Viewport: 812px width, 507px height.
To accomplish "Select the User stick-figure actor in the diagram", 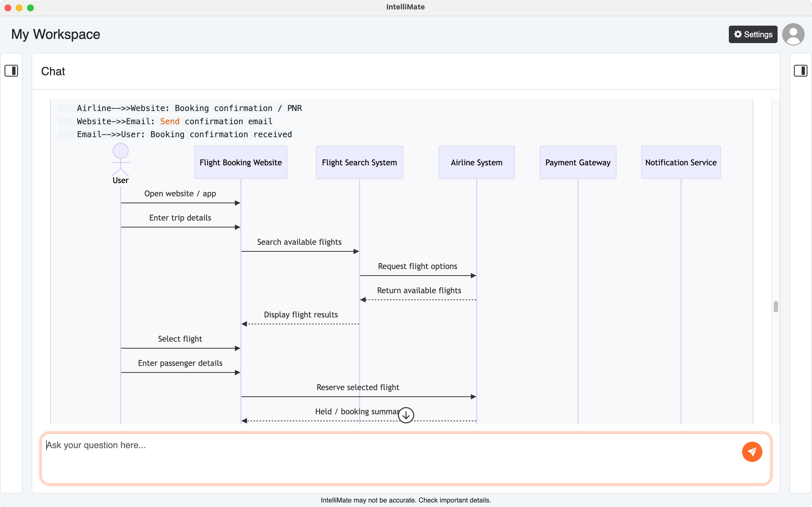I will click(x=120, y=160).
